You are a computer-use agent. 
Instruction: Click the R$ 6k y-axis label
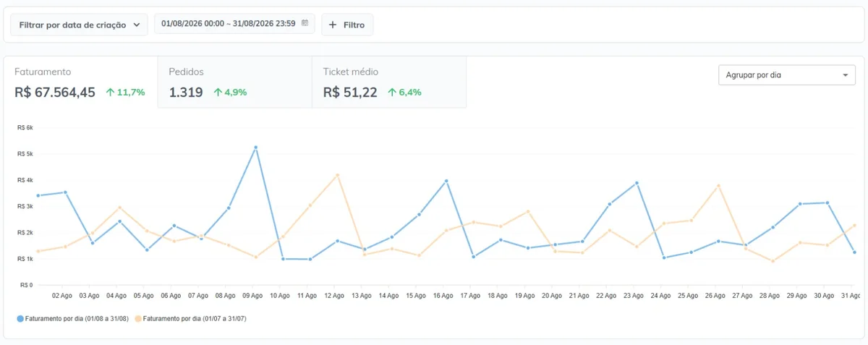(25, 127)
